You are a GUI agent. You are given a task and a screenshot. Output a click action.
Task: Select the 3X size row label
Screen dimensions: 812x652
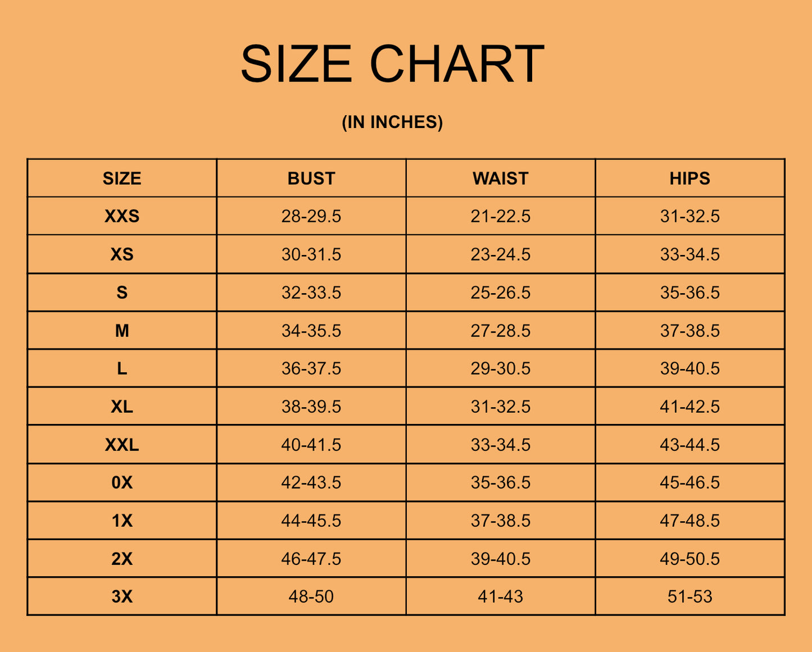pos(122,596)
